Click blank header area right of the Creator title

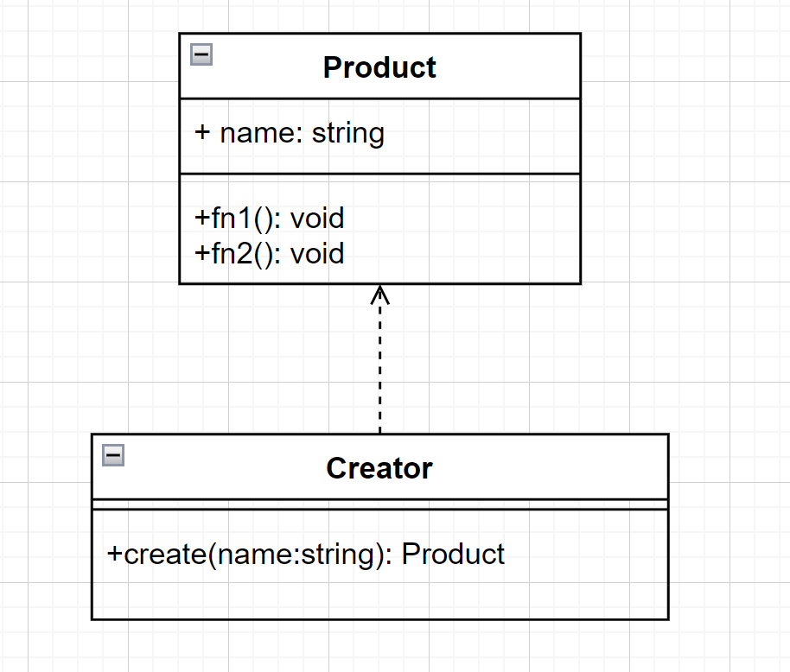click(x=549, y=467)
